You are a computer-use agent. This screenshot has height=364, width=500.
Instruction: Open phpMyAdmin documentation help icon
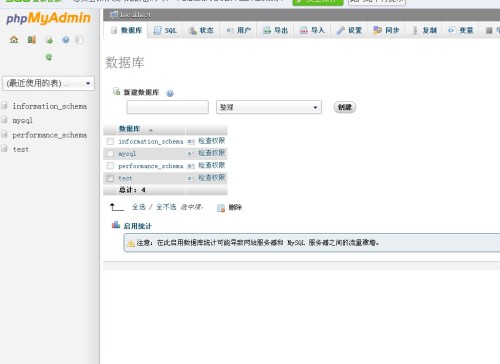tap(66, 40)
